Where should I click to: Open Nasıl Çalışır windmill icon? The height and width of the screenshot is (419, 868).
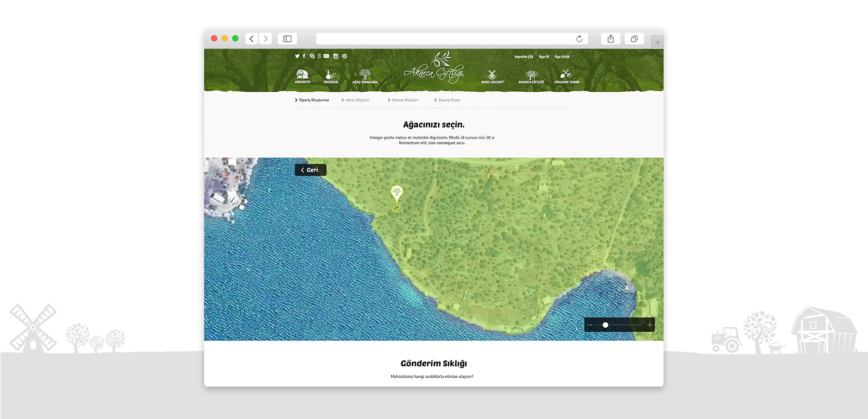pos(492,76)
